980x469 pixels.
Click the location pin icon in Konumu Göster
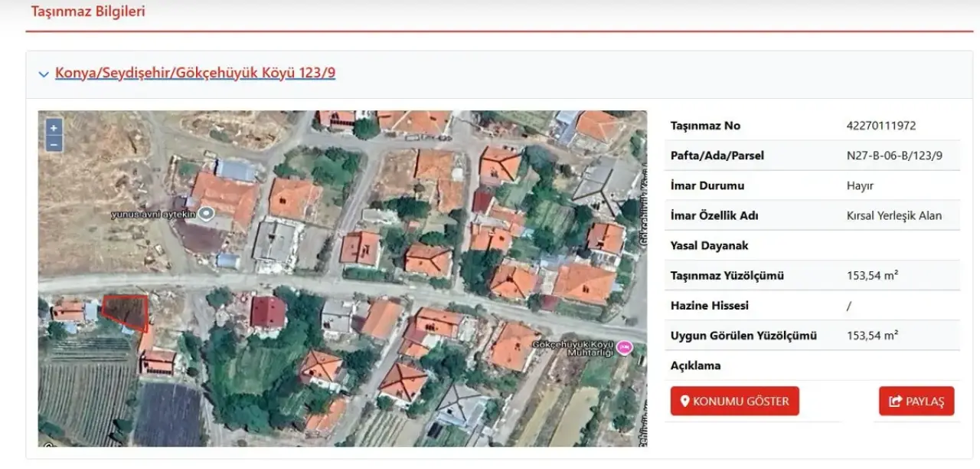685,401
